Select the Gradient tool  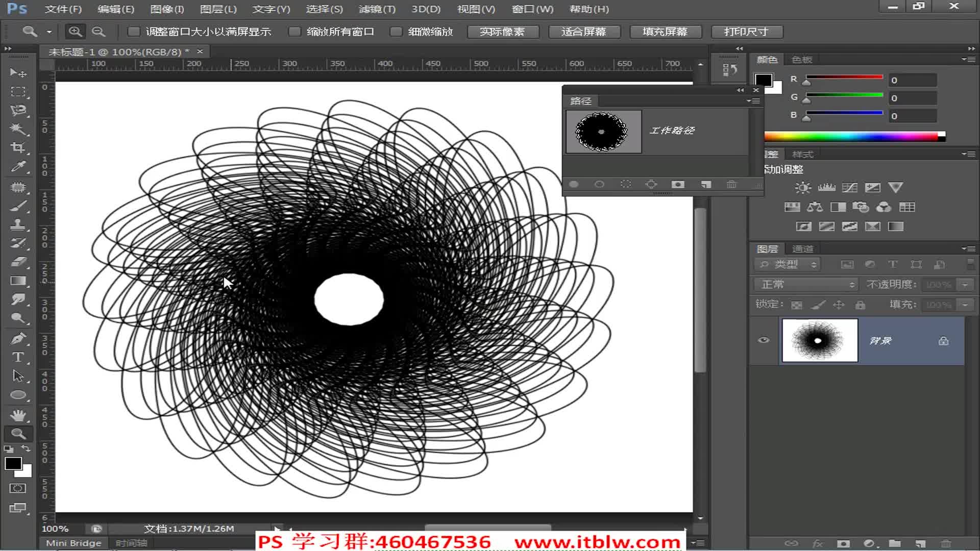click(x=18, y=281)
